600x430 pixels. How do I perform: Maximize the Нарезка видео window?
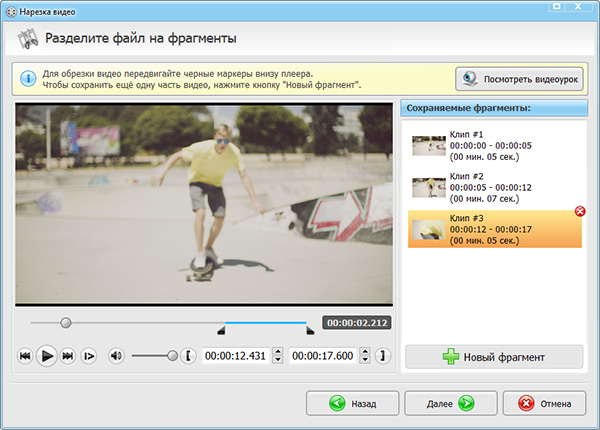pyautogui.click(x=557, y=6)
